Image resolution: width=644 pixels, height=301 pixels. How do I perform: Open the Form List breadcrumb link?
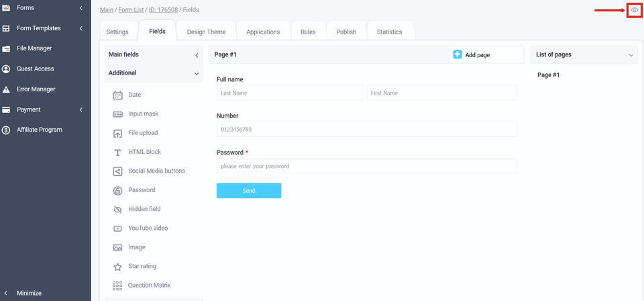(x=131, y=10)
